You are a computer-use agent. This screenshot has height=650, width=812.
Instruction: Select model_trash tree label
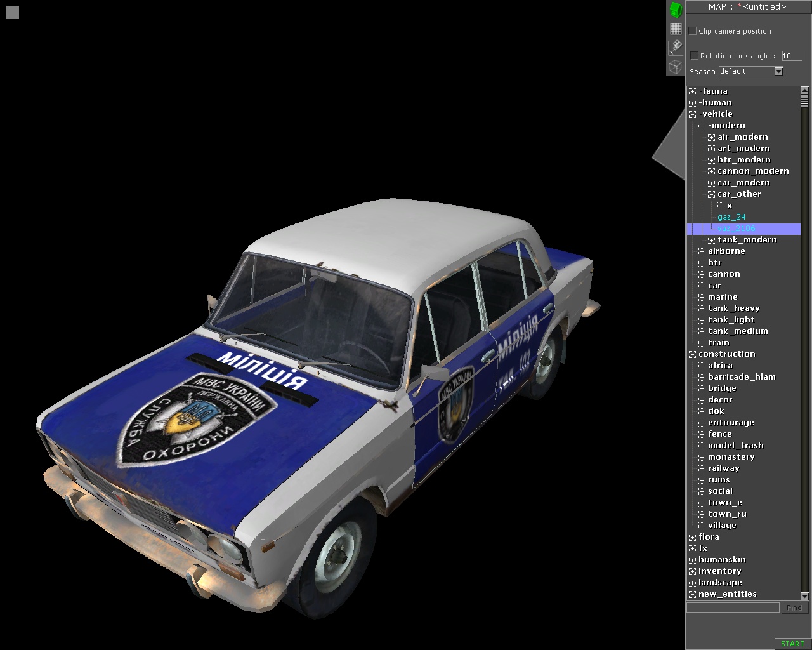(x=736, y=446)
